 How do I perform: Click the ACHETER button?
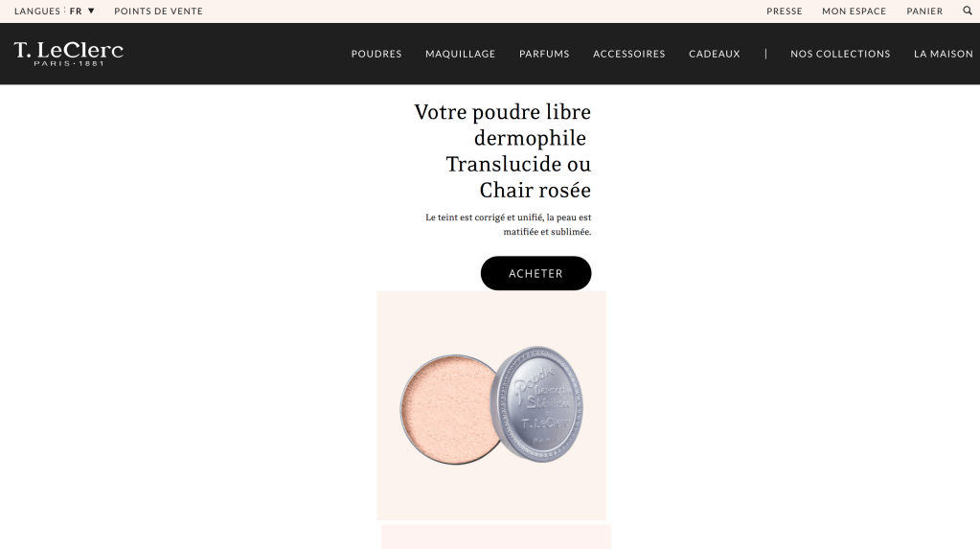(536, 273)
